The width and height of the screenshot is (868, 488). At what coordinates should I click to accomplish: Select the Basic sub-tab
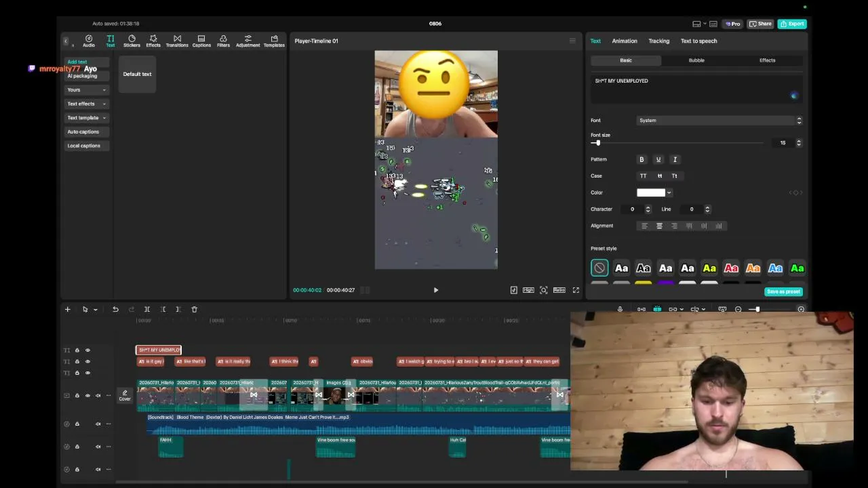[626, 60]
